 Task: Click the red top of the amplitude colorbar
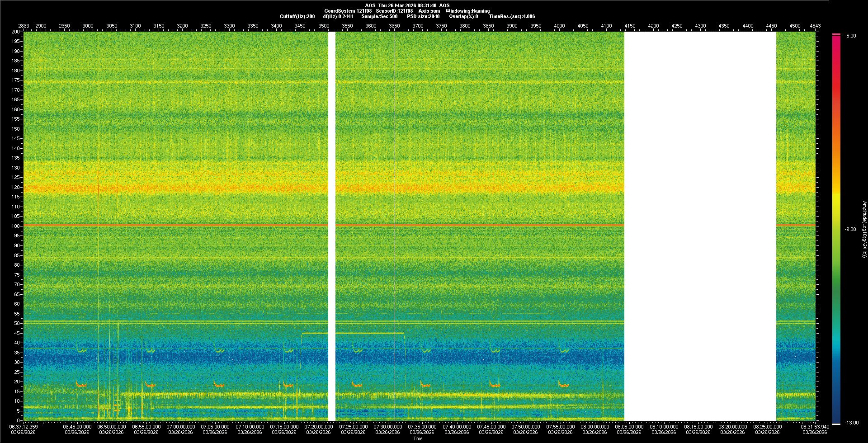click(x=836, y=41)
